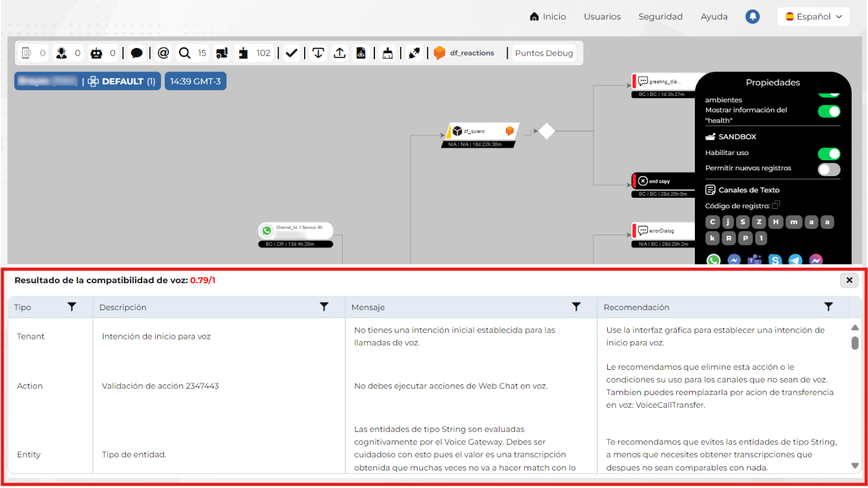Click registration code character 'C'
This screenshot has width=868, height=488.
click(x=712, y=222)
